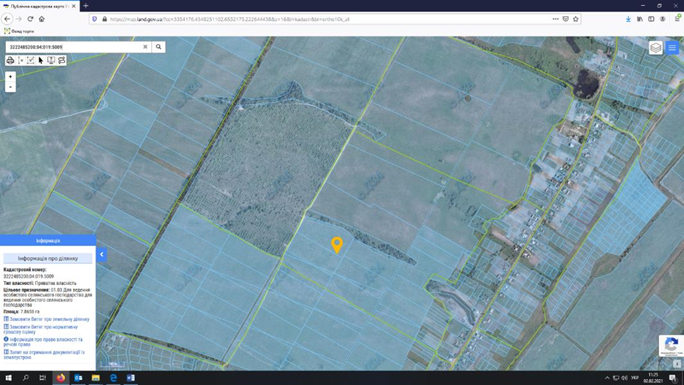Reload the page in Firefox

pyautogui.click(x=30, y=19)
